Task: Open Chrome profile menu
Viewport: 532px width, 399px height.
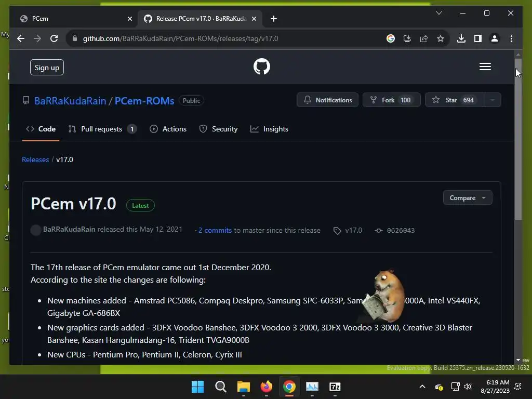Action: [x=495, y=38]
